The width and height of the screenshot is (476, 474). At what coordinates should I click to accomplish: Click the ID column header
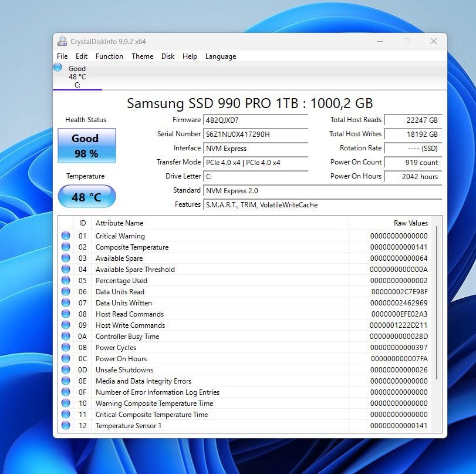82,223
